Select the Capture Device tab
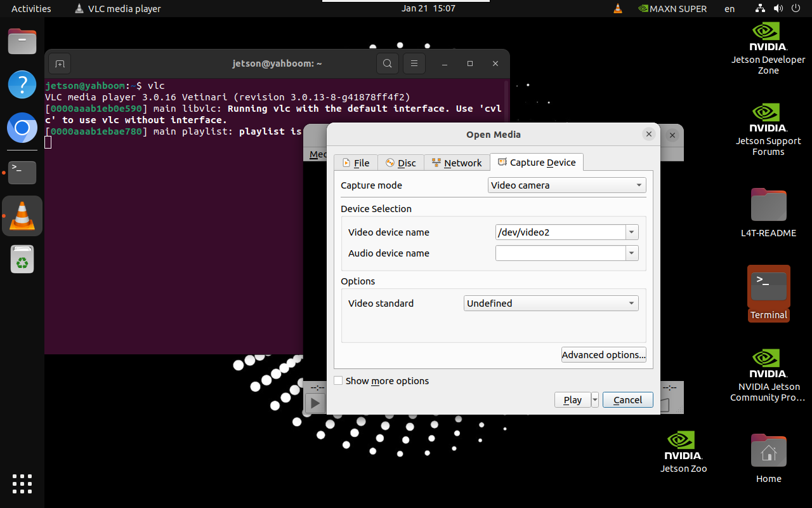The width and height of the screenshot is (812, 508). [x=537, y=163]
